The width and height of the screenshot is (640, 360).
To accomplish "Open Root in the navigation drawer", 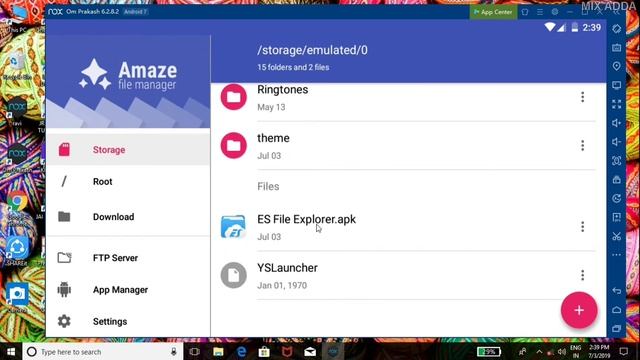I will 128,182.
